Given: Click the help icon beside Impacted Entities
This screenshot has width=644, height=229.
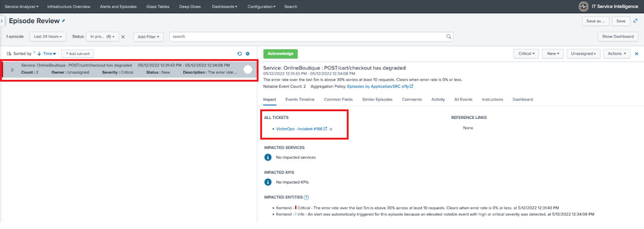Looking at the screenshot, I should pyautogui.click(x=306, y=198).
